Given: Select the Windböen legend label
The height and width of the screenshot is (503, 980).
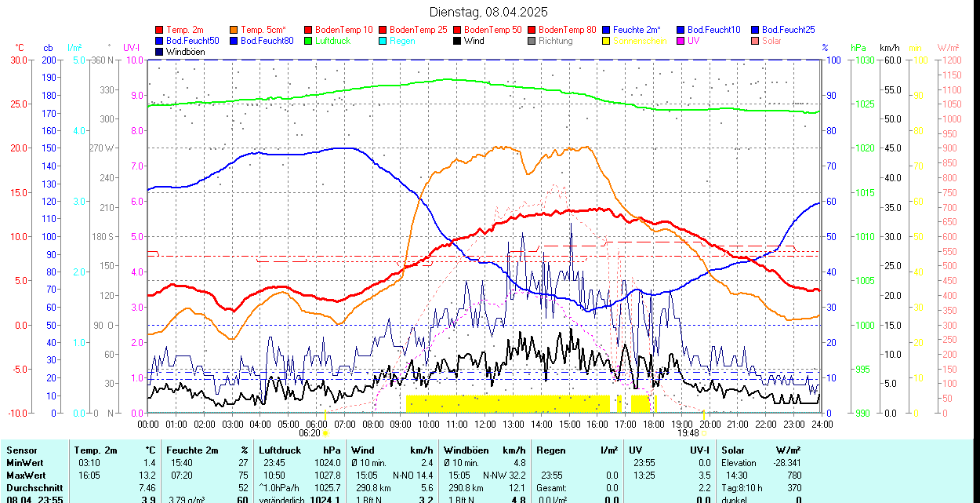Looking at the screenshot, I should click(186, 52).
